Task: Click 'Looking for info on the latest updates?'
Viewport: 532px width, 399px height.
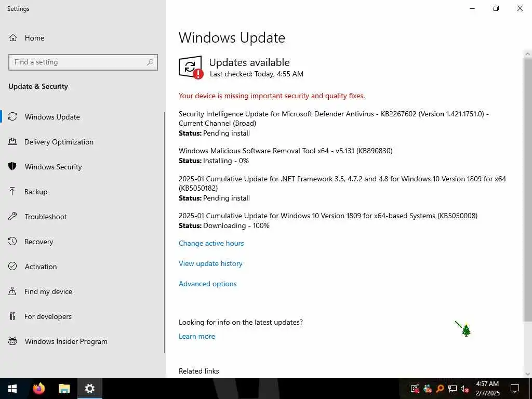Action: [x=241, y=322]
